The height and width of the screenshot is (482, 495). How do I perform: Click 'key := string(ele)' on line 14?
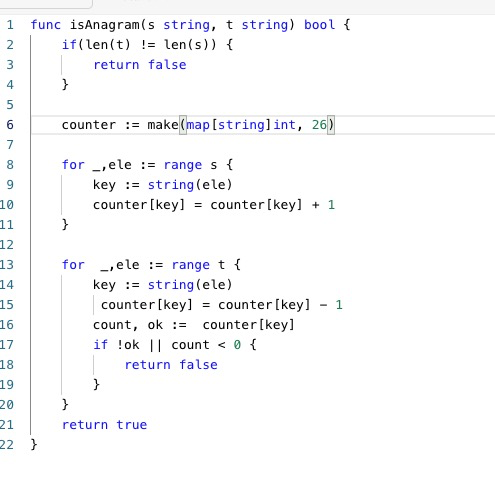[162, 285]
